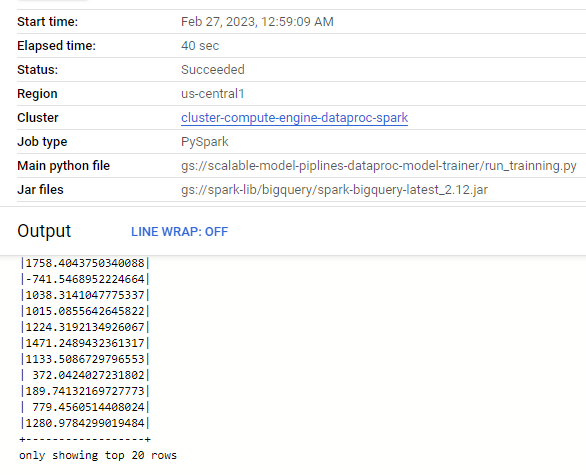Screen dimensions: 586x475
Task: Toggle the LINE WRAP: OFF setting
Action: (179, 232)
